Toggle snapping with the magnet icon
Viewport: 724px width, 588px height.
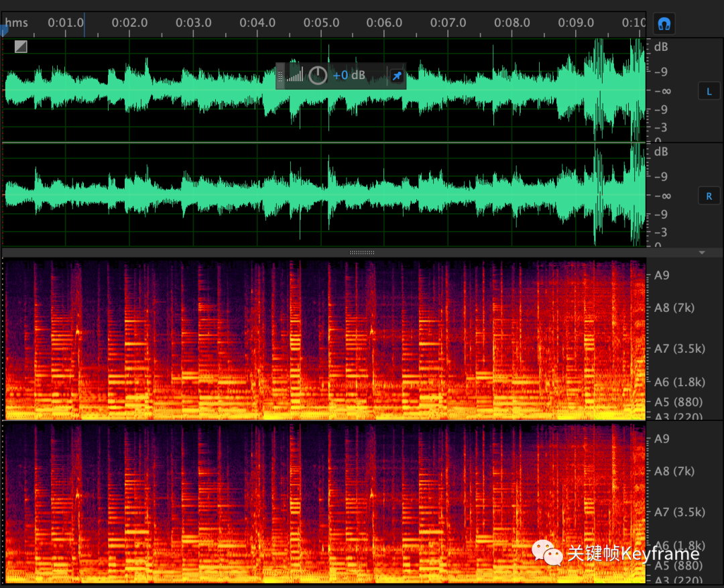click(x=664, y=25)
